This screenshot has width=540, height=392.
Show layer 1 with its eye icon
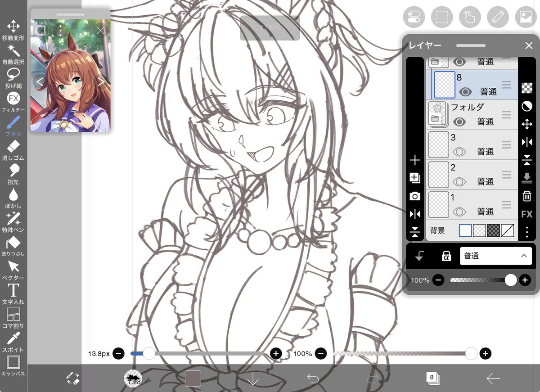point(459,212)
